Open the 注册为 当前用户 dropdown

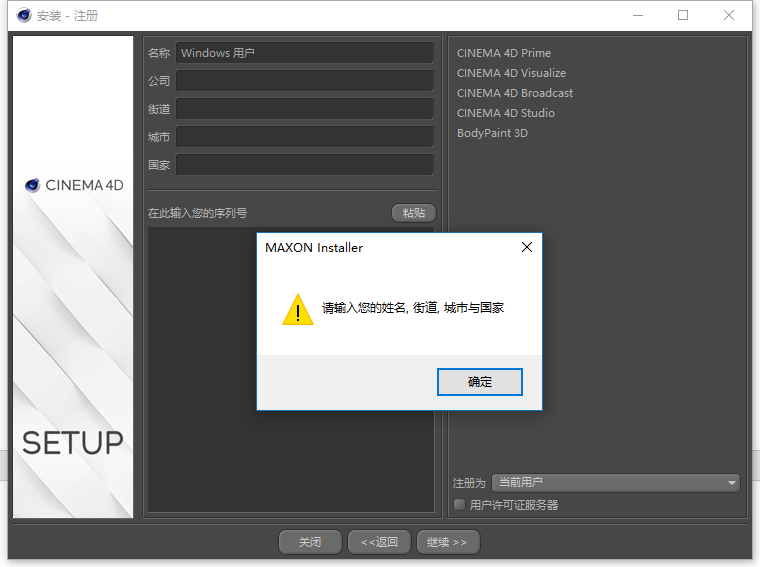pos(616,483)
